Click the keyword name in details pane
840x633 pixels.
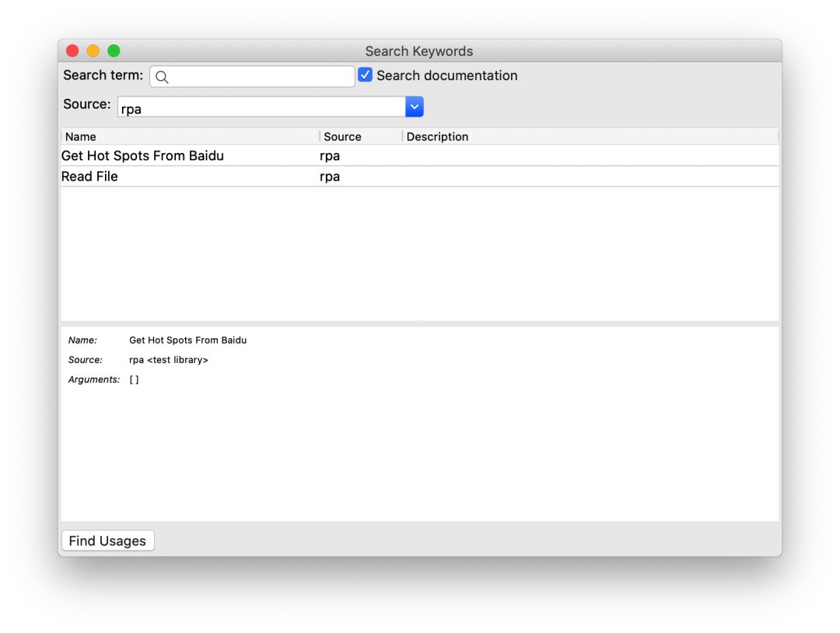[x=188, y=340]
